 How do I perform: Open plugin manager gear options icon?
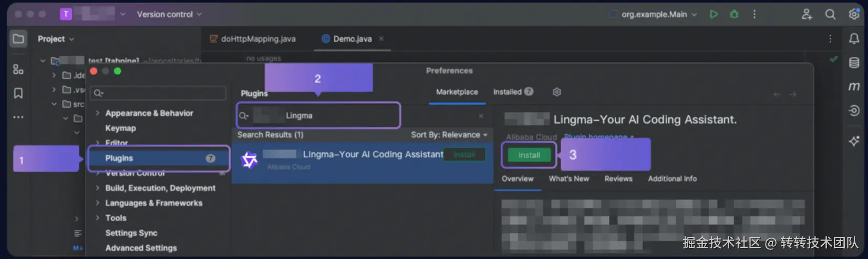557,92
